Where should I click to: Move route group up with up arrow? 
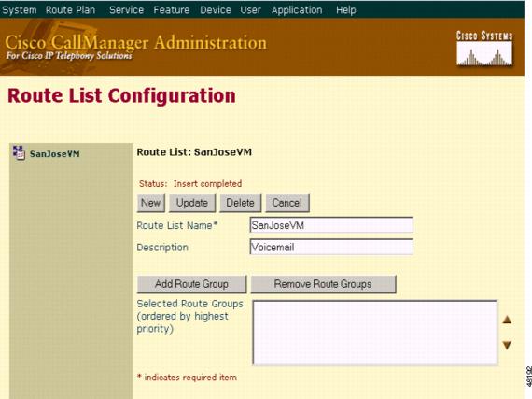click(507, 320)
